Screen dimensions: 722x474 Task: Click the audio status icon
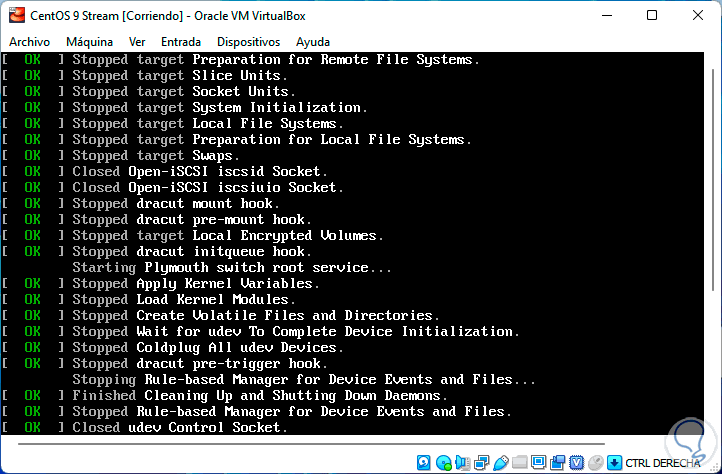tap(462, 462)
